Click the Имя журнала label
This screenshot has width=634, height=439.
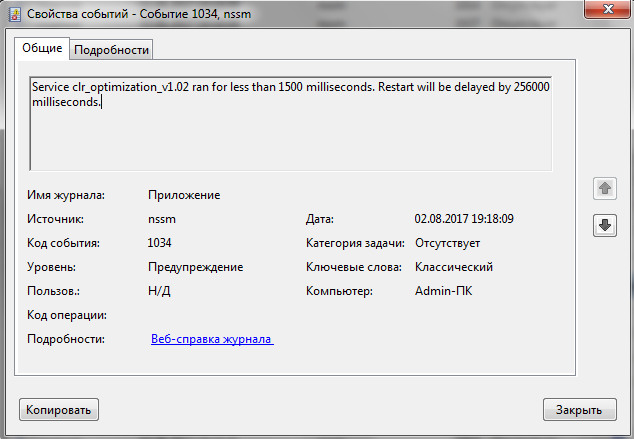[66, 195]
